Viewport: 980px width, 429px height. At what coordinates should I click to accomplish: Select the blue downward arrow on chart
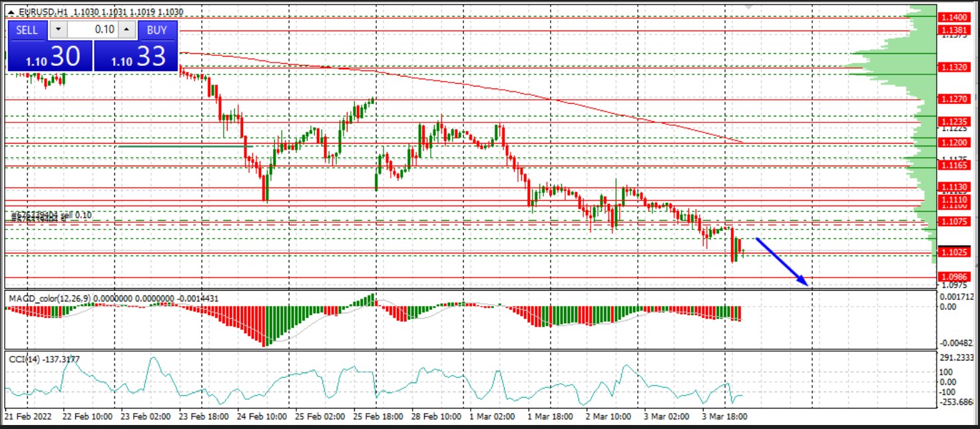[x=782, y=261]
